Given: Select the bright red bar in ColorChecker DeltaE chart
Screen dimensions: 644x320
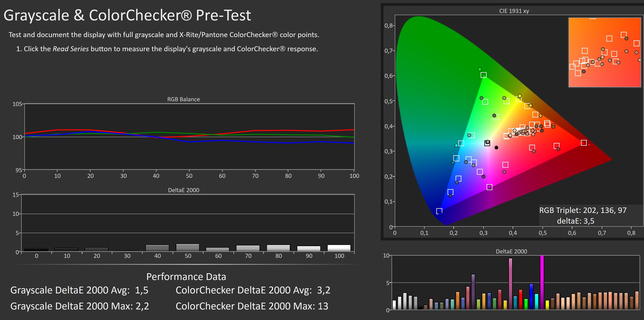Looking at the screenshot, I should click(x=520, y=299).
